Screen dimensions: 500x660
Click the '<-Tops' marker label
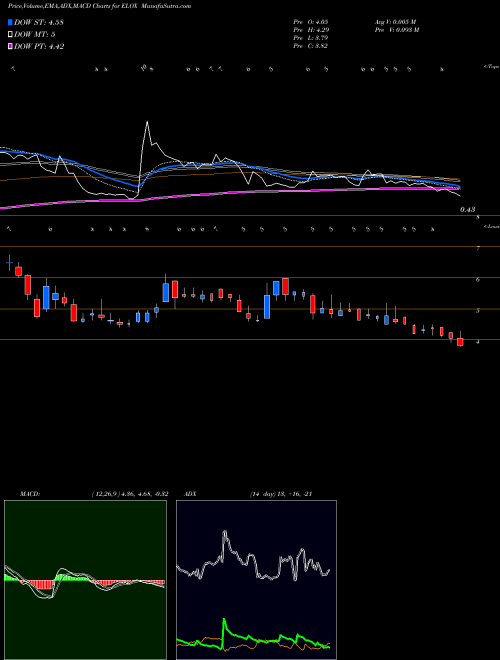[x=491, y=67]
